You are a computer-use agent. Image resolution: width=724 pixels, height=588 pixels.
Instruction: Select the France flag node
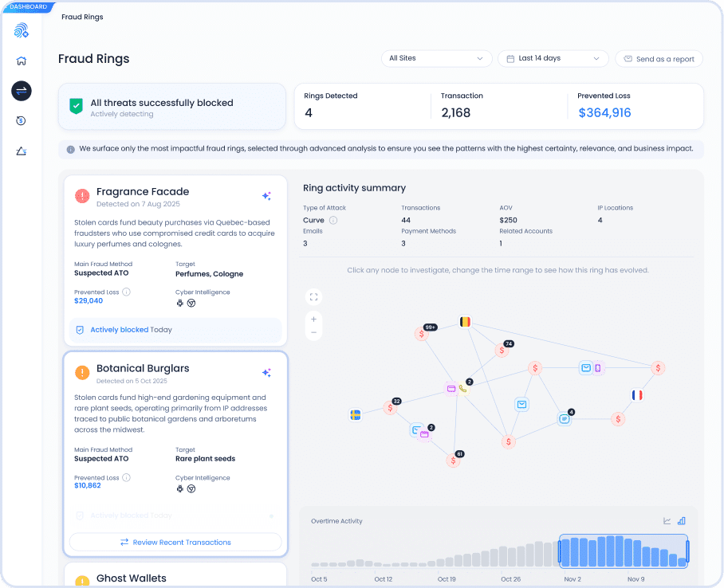coord(637,395)
